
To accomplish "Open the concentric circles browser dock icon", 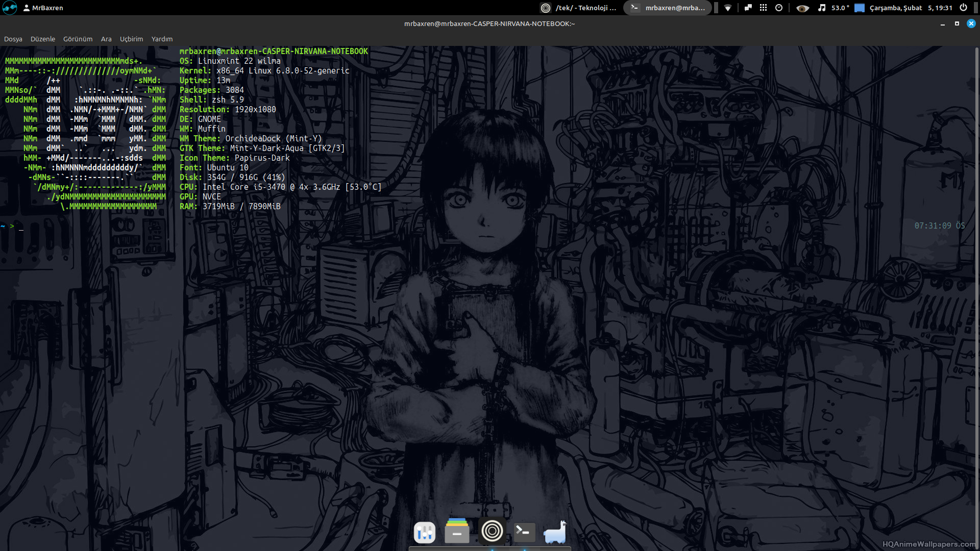I will coord(492,531).
